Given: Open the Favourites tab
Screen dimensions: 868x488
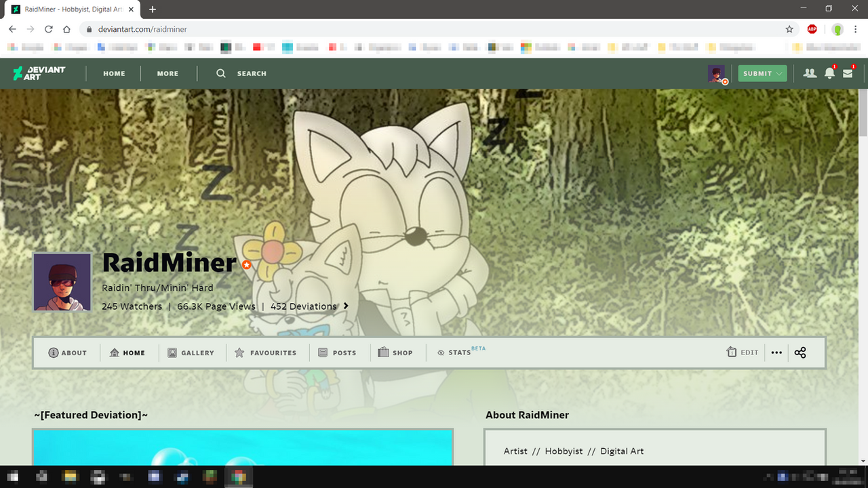Looking at the screenshot, I should (x=265, y=352).
